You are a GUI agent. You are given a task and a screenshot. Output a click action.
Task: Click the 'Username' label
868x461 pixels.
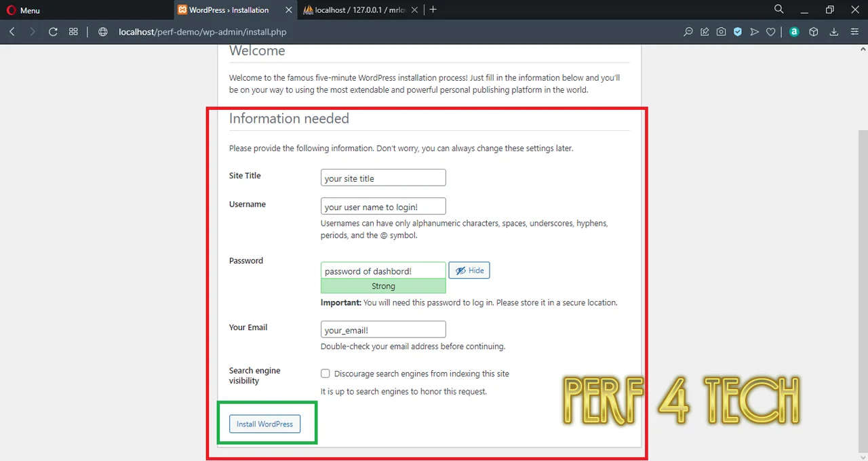point(248,204)
